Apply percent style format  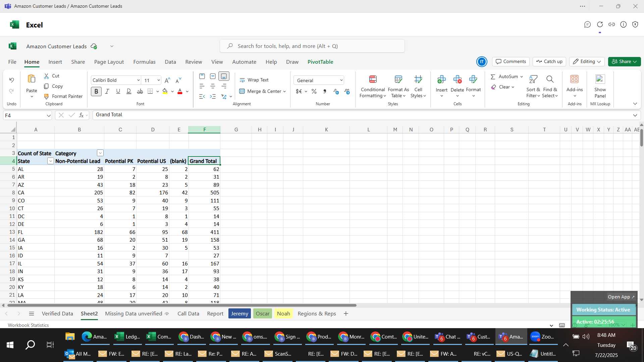pos(314,92)
